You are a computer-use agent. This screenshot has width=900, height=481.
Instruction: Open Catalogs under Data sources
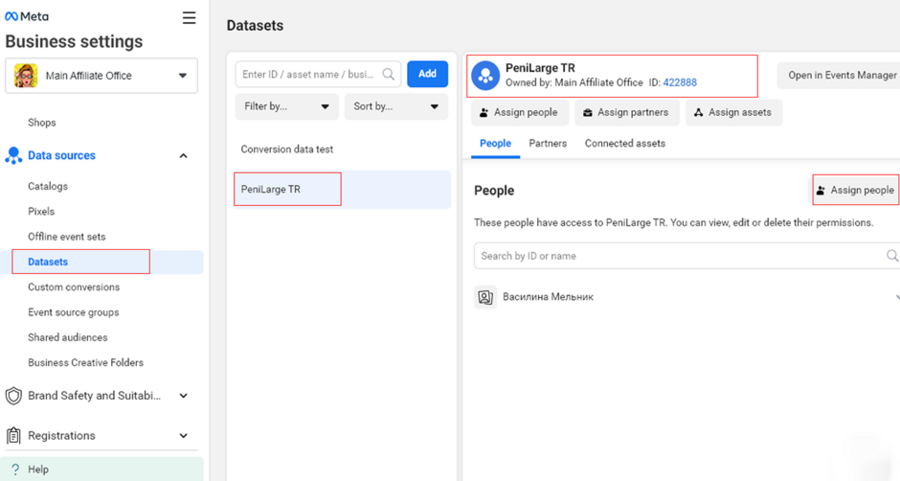[x=48, y=186]
